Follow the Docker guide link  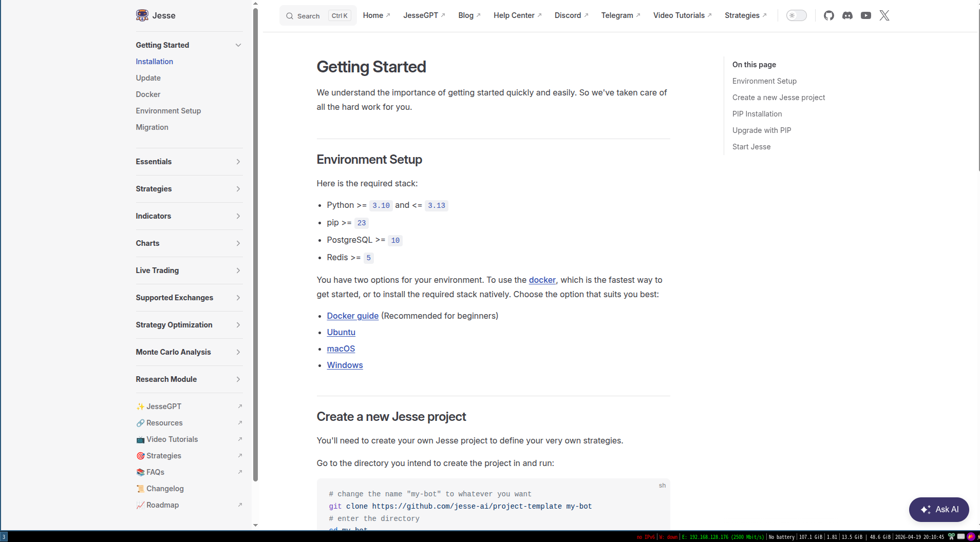(x=352, y=316)
